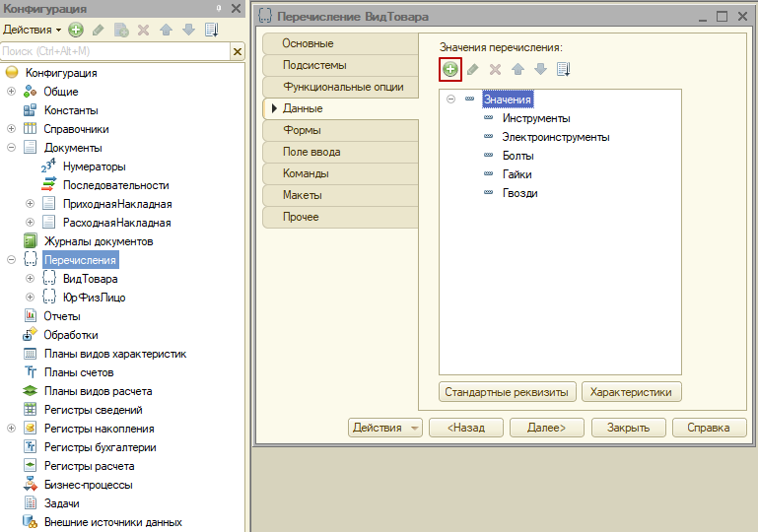Viewport: 758px width, 532px height.
Task: Click the Регистры сведений grid icon
Action: [30, 409]
